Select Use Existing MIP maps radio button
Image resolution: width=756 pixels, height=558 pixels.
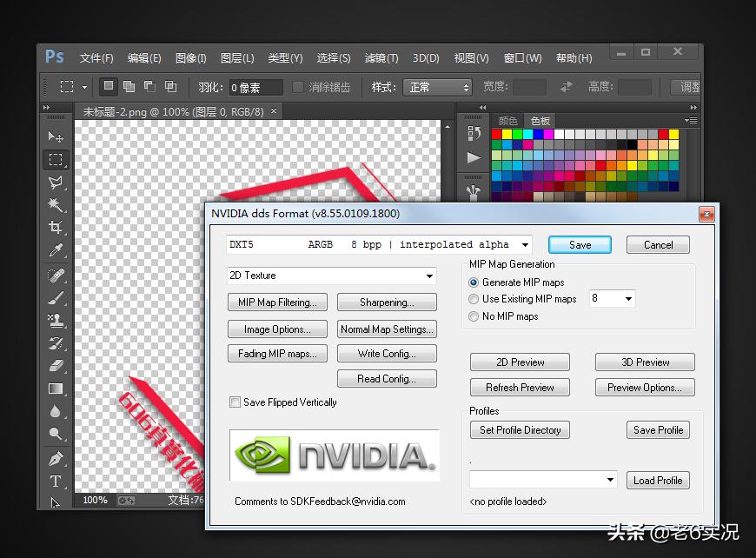[474, 299]
